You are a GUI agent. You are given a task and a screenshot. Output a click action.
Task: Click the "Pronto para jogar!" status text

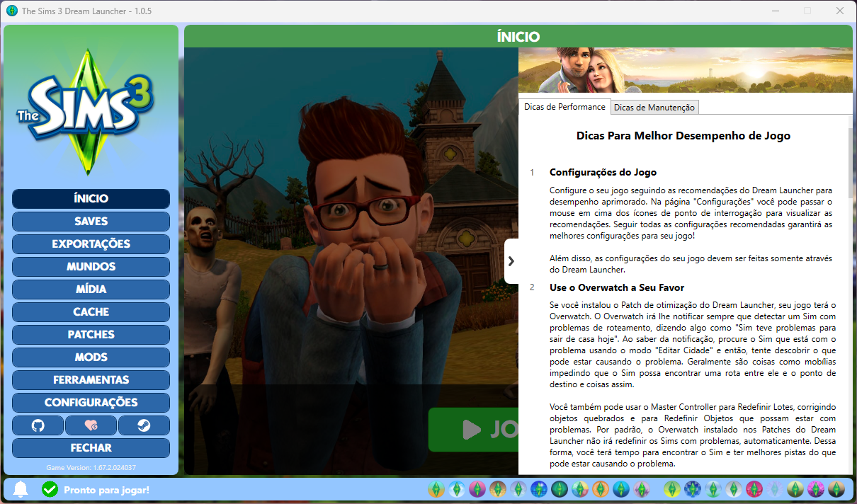click(x=106, y=490)
